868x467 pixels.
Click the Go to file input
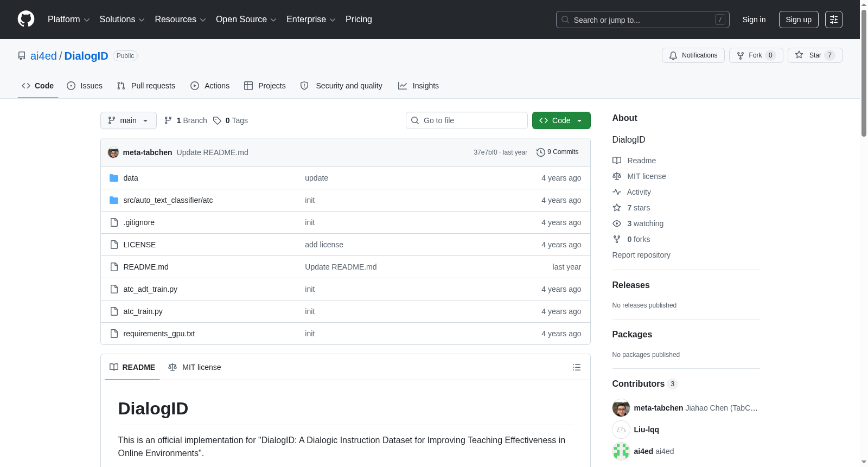(x=467, y=120)
